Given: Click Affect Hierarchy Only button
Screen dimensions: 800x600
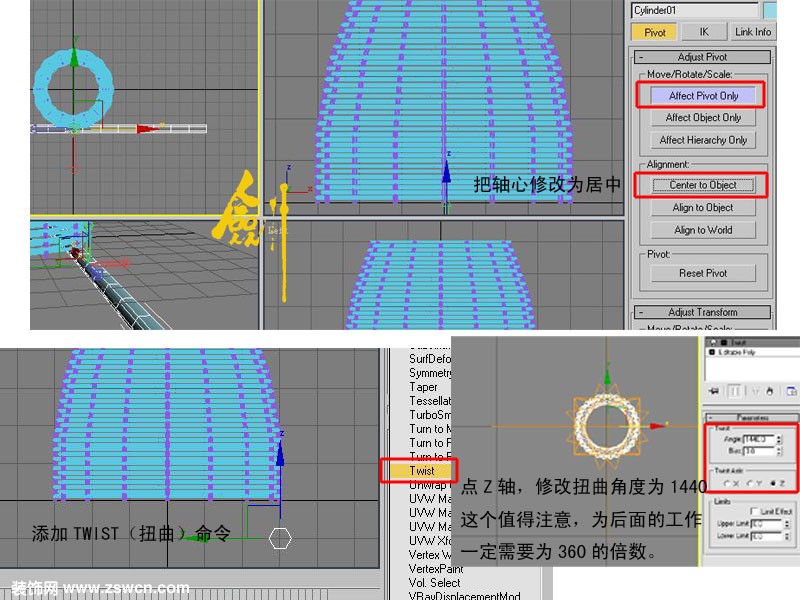Looking at the screenshot, I should pyautogui.click(x=703, y=140).
